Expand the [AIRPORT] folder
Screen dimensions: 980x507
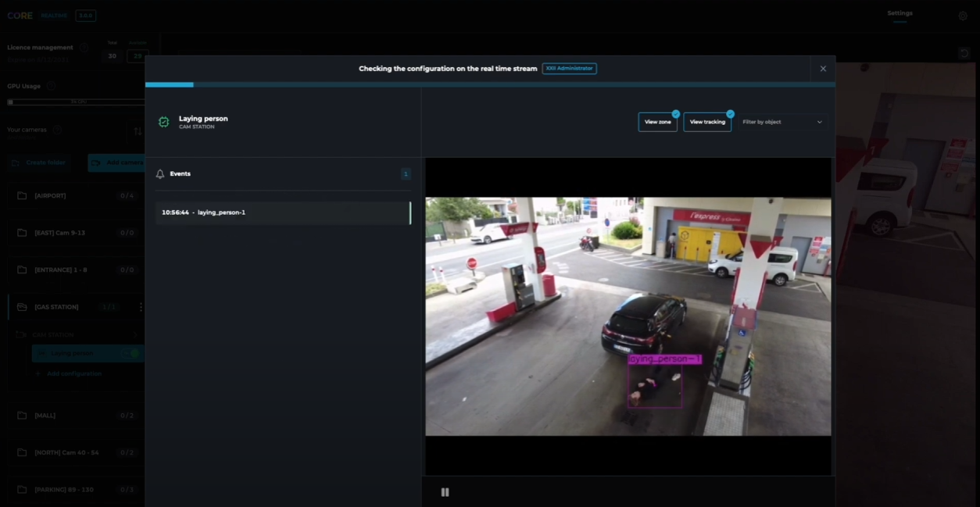click(76, 195)
